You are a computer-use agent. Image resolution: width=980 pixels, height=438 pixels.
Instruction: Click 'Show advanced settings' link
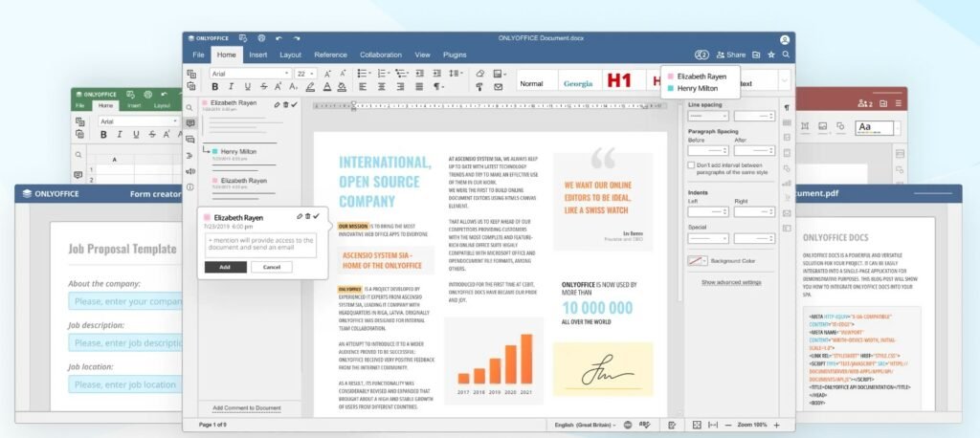click(731, 282)
